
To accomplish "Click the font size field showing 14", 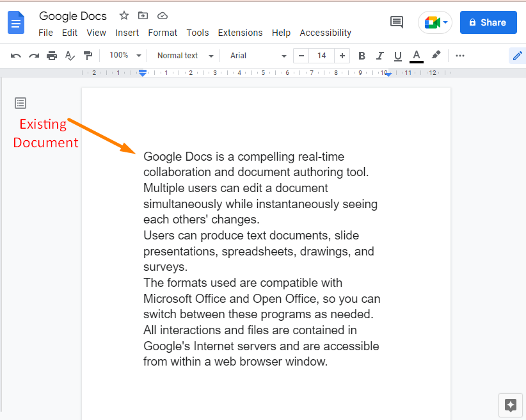I will [321, 56].
